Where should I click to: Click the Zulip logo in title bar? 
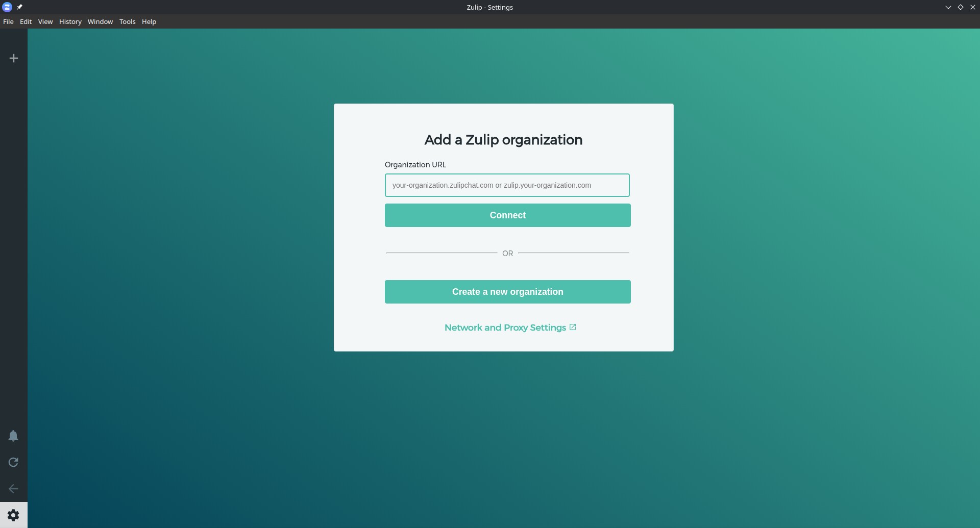tap(7, 7)
